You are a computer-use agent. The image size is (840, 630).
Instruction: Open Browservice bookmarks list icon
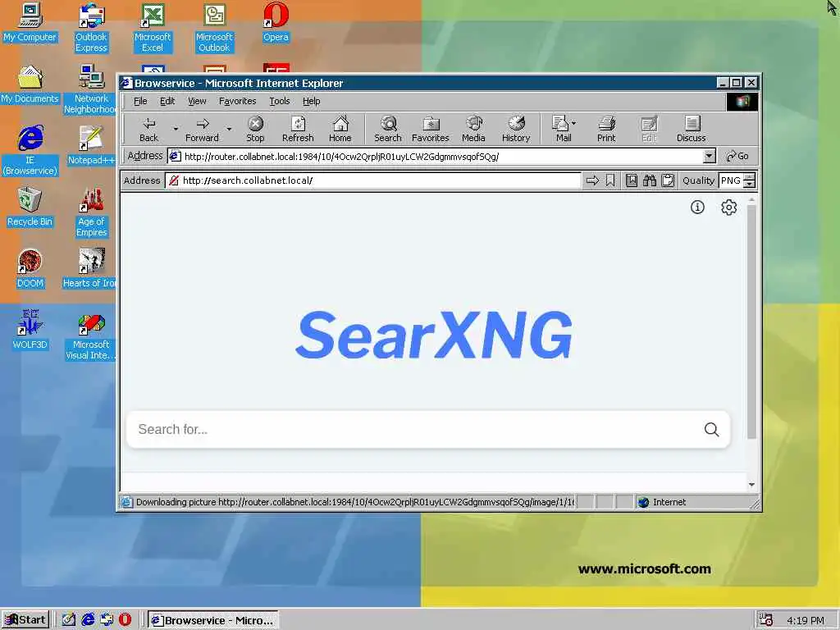click(x=632, y=180)
